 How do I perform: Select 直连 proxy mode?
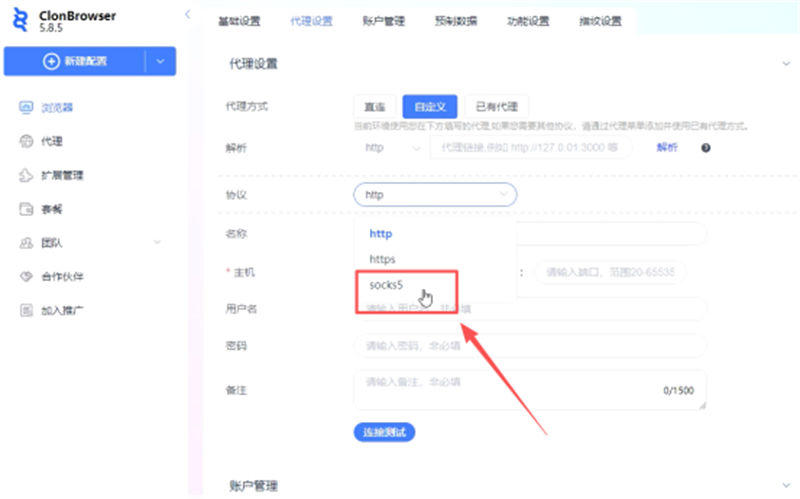[374, 107]
